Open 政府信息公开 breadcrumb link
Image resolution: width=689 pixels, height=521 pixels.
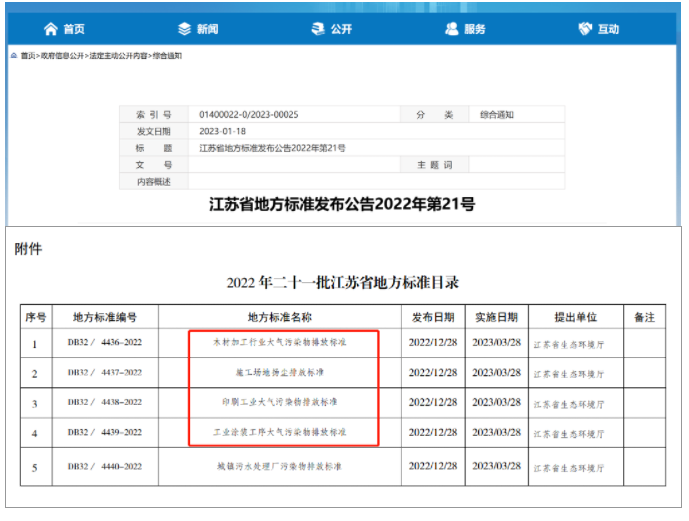click(x=62, y=56)
